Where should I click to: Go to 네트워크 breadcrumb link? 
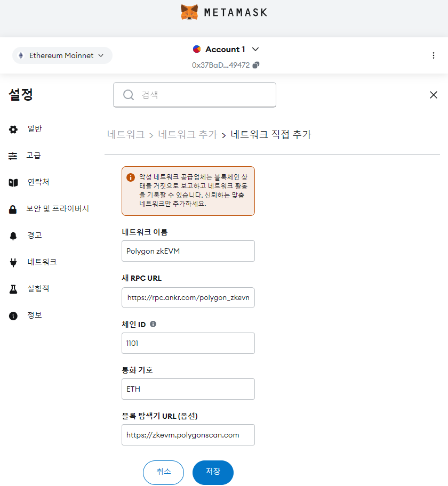pyautogui.click(x=126, y=134)
